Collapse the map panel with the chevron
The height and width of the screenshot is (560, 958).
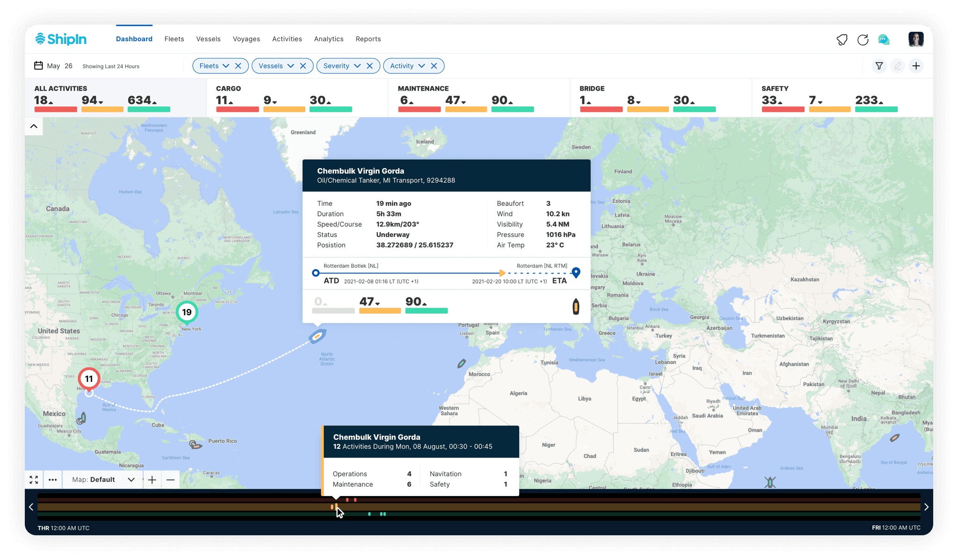pos(34,126)
